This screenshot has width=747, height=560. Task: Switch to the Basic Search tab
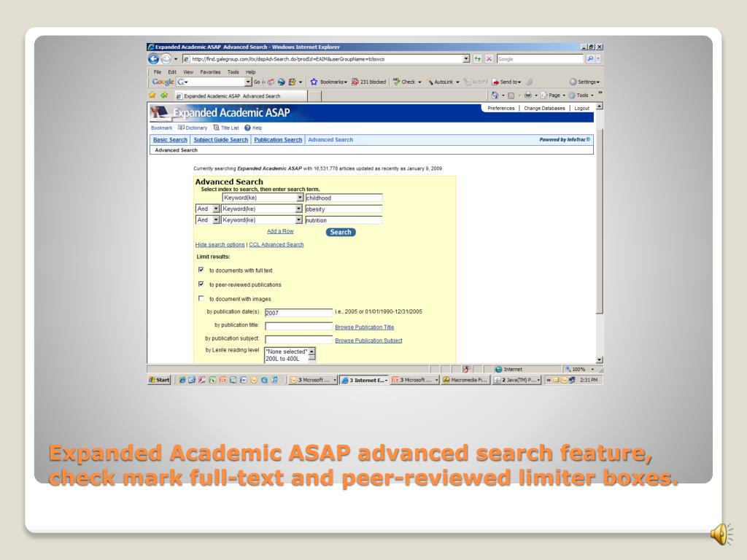click(x=170, y=139)
